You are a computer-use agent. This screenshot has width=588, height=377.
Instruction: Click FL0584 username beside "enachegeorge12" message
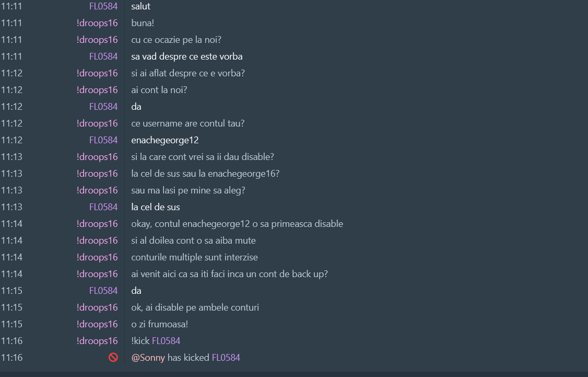click(x=103, y=140)
